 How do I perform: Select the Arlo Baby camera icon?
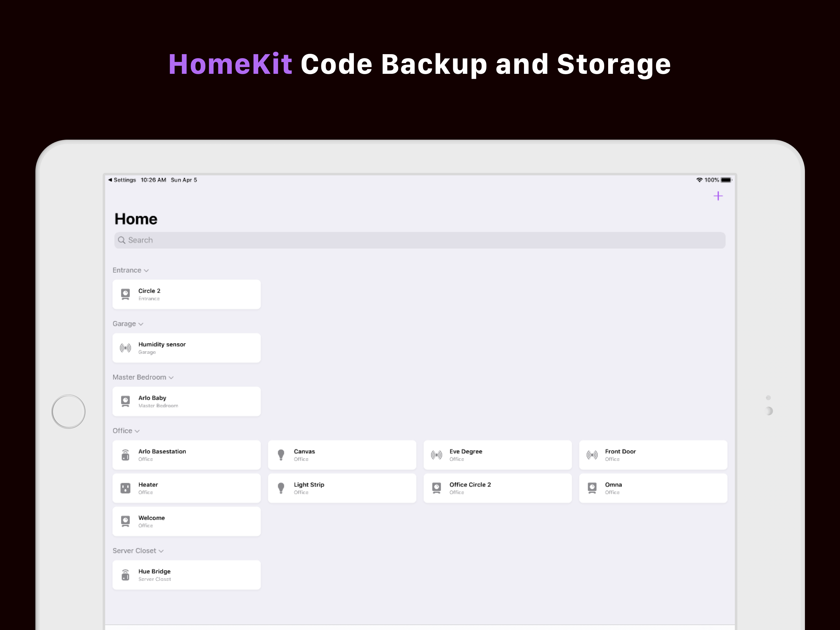coord(125,401)
